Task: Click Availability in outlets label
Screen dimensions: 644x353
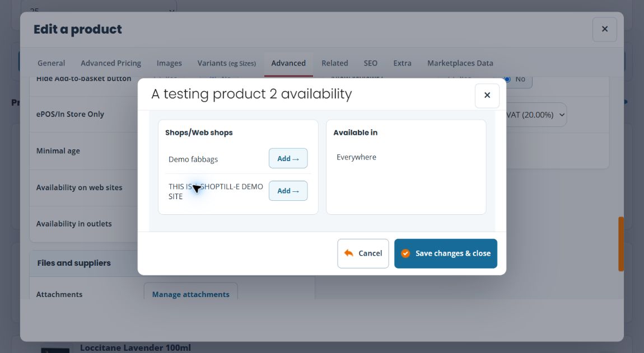Action: pos(74,224)
